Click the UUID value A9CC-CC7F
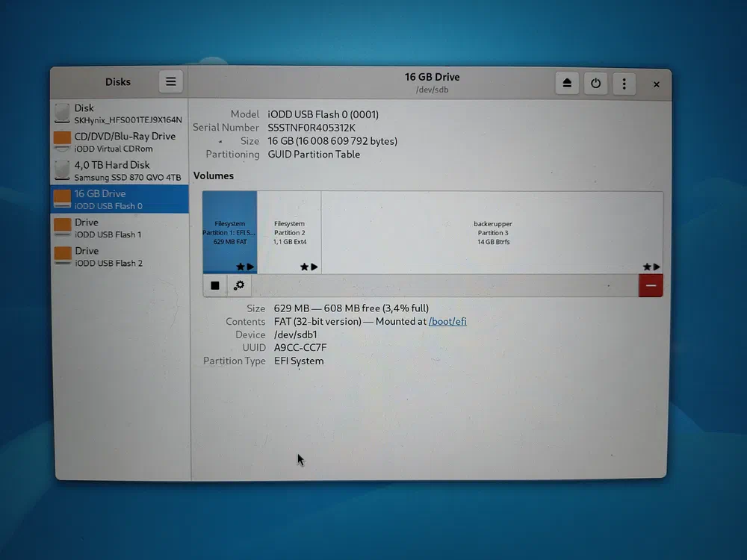Image resolution: width=747 pixels, height=560 pixels. pos(300,348)
